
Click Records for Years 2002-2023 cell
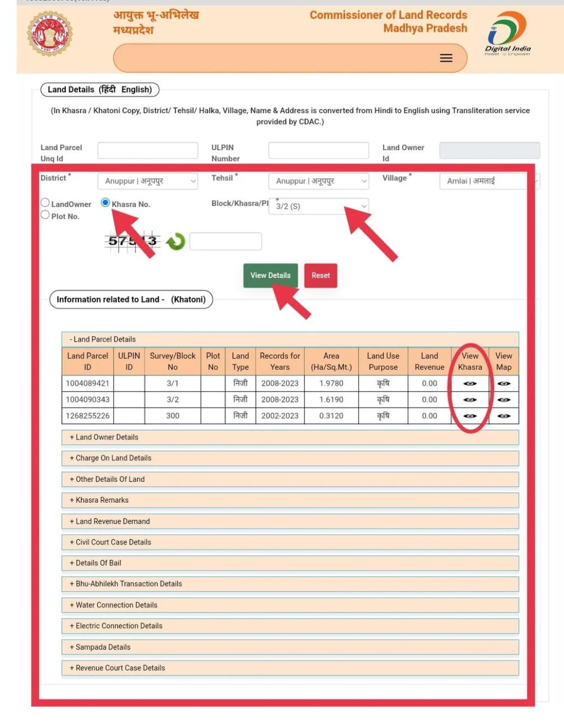tap(280, 416)
